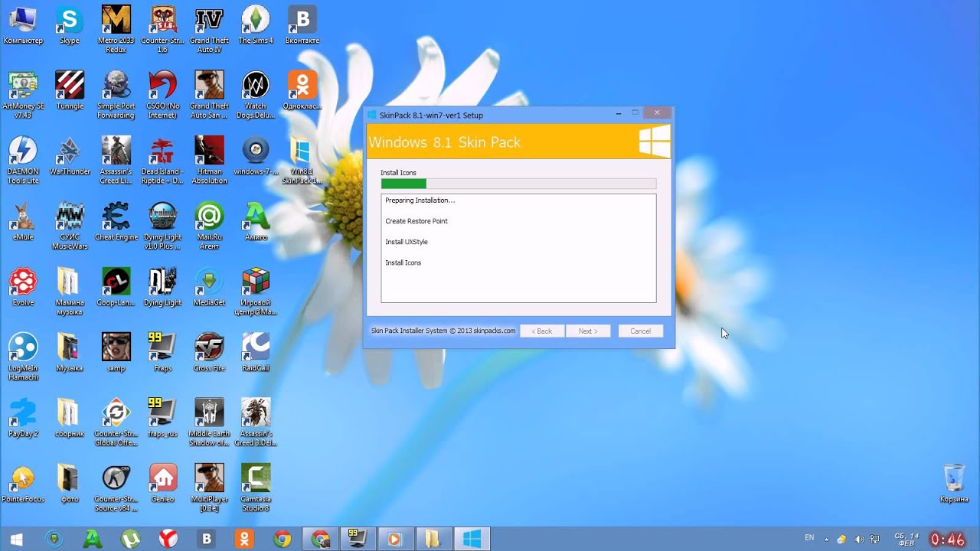
Task: Launch The Sims 4 desktop icon
Action: (256, 24)
